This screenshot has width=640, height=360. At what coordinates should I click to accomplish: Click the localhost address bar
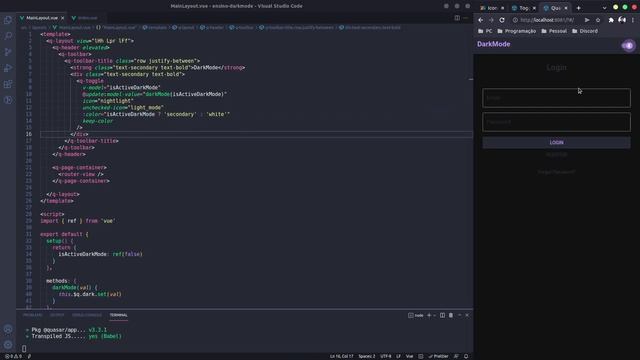[547, 20]
